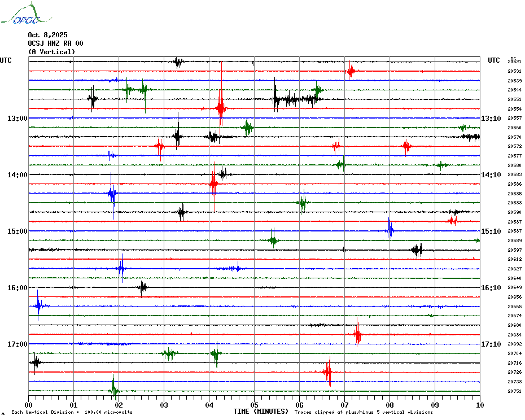Click the DC offset value '20544'

click(x=515, y=90)
